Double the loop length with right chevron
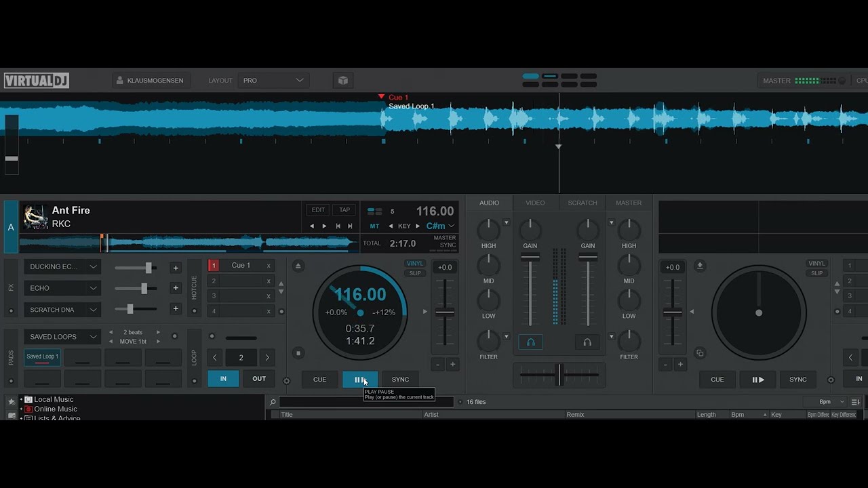Screen dimensions: 868x488 pyautogui.click(x=267, y=358)
